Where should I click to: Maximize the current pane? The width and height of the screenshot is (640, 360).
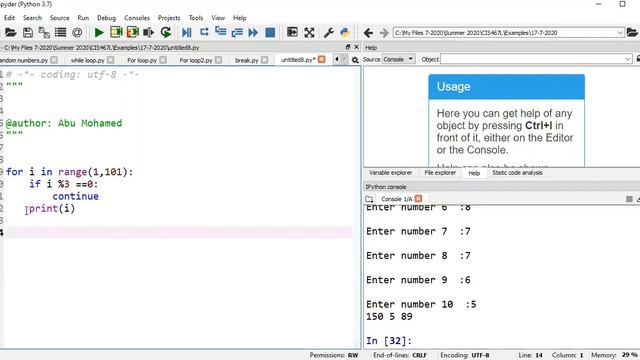point(292,32)
